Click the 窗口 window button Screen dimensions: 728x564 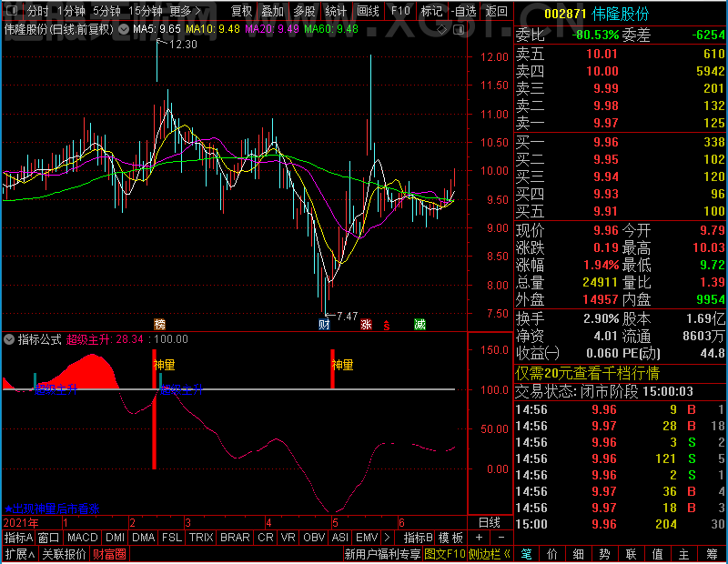49,538
